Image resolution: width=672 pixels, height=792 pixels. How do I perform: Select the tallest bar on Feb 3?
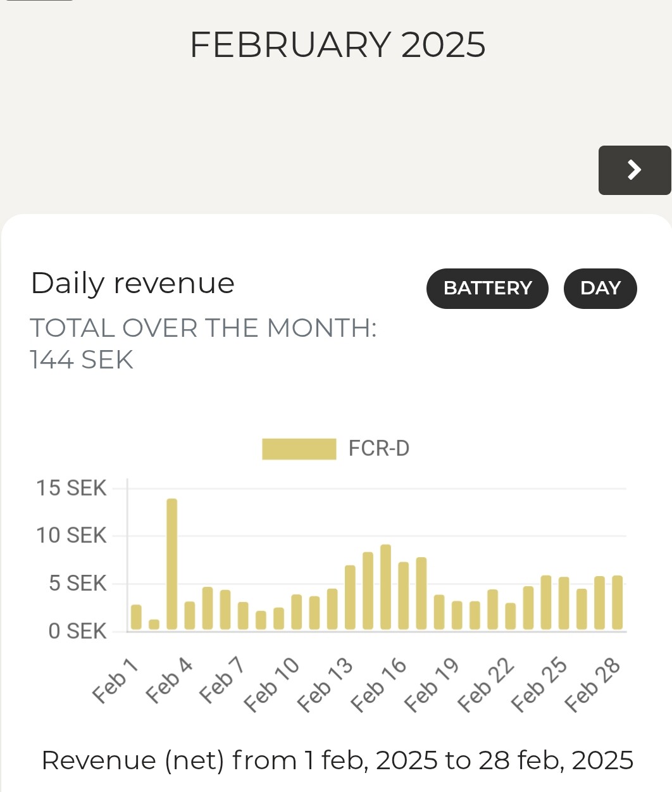click(171, 563)
